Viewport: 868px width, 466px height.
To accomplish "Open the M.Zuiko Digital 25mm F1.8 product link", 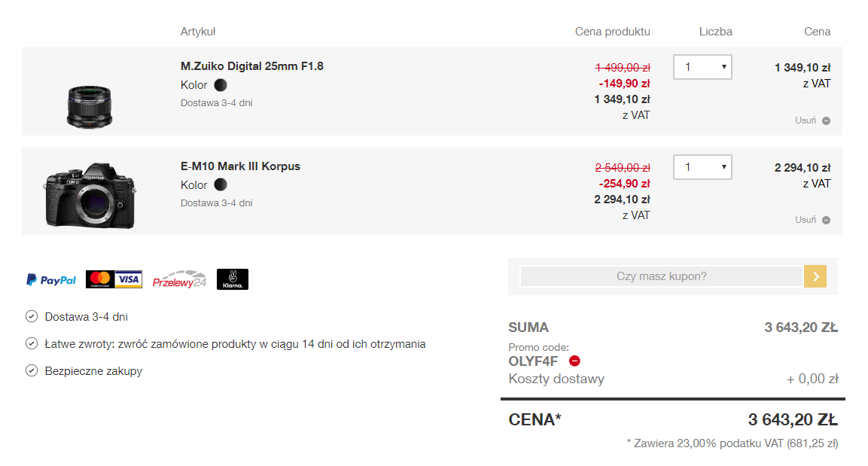I will coord(252,66).
